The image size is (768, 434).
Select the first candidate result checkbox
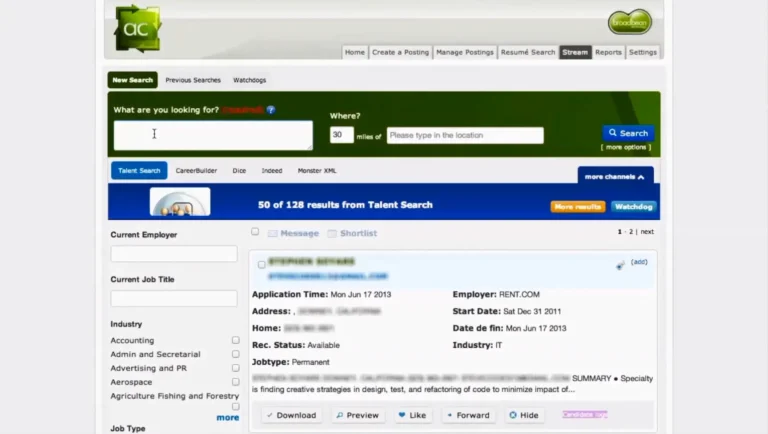(262, 265)
